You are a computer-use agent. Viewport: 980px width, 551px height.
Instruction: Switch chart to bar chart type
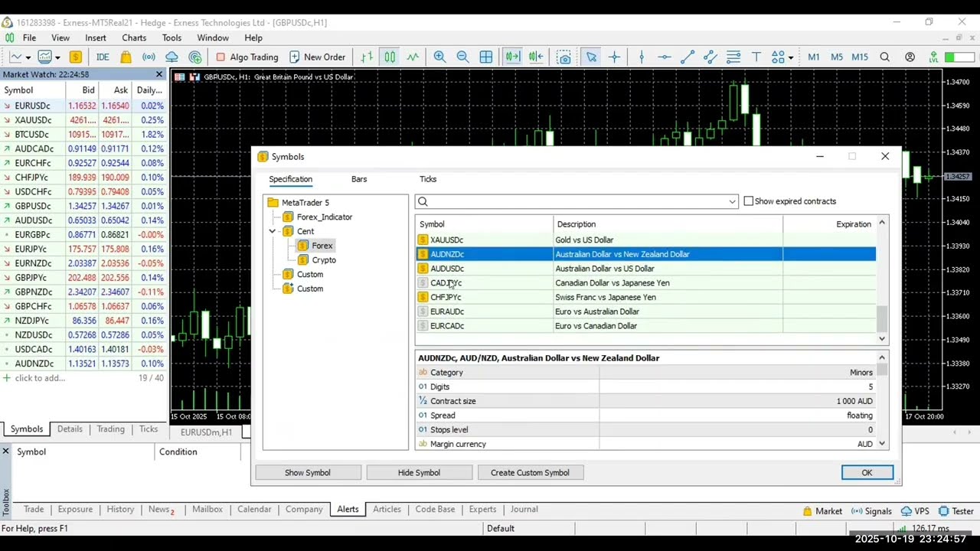coord(367,57)
